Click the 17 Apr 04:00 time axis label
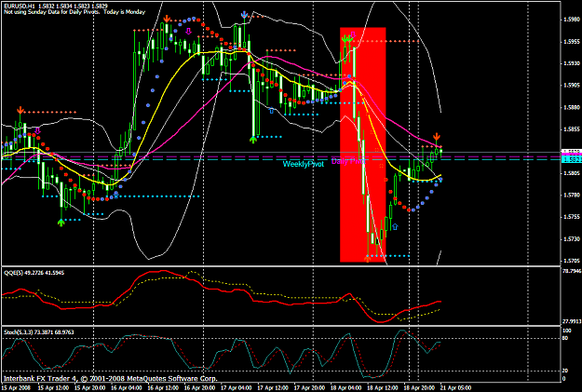 click(x=237, y=388)
